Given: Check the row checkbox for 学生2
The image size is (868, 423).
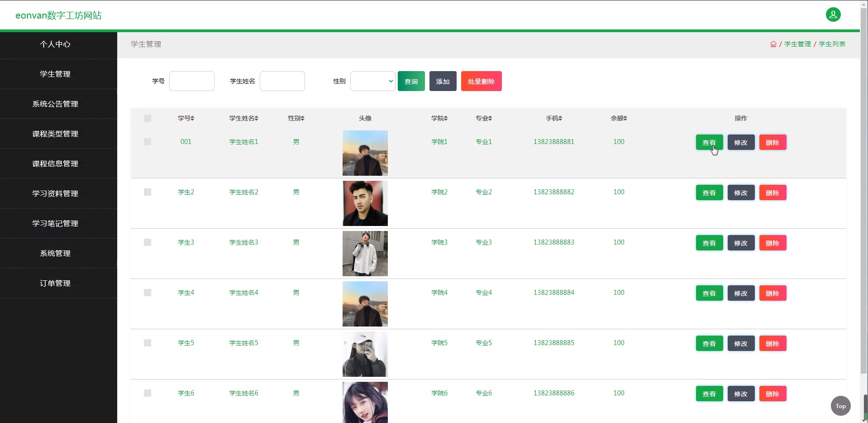Looking at the screenshot, I should coord(148,192).
